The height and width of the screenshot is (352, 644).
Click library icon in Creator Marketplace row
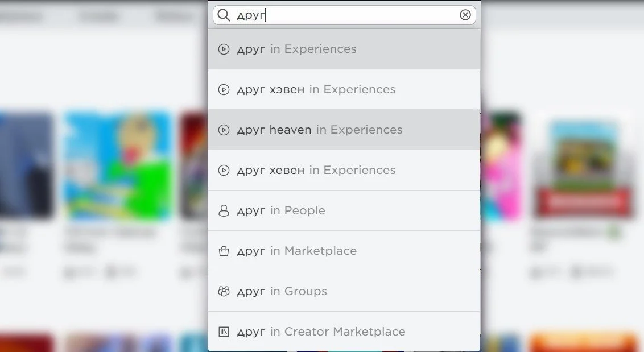(224, 332)
